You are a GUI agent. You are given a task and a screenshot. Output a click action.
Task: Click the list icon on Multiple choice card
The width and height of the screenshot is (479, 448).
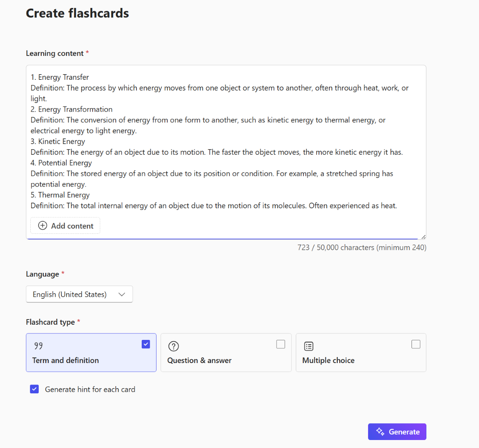pyautogui.click(x=309, y=346)
